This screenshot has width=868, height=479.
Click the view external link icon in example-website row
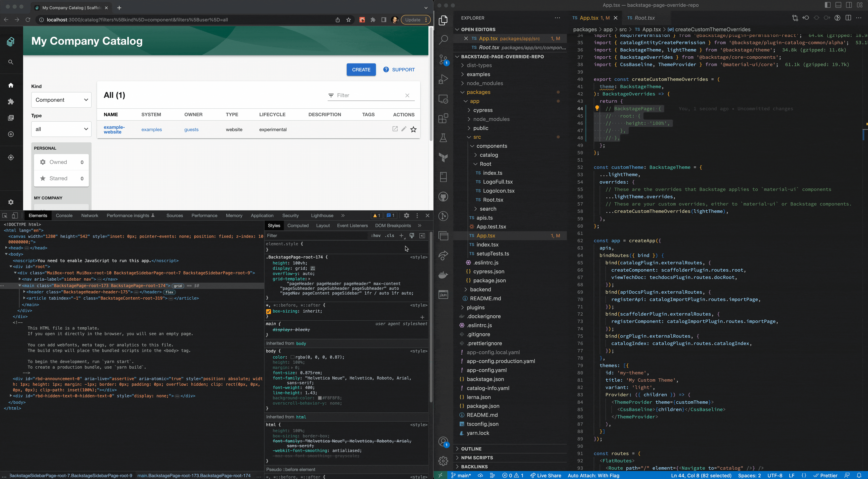click(395, 129)
